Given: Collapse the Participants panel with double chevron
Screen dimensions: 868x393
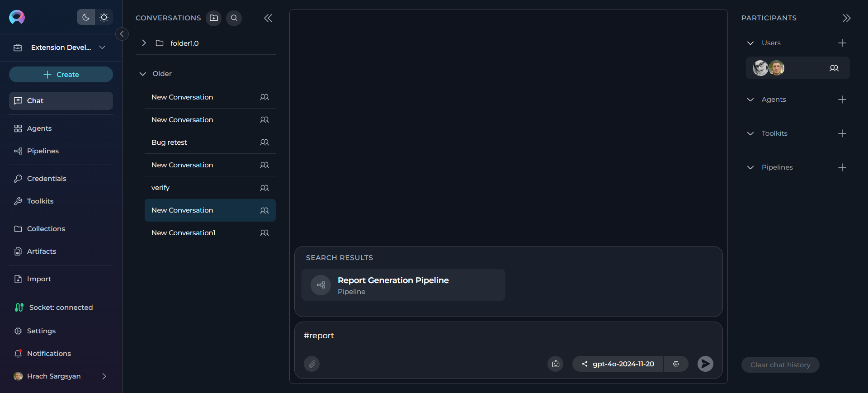Looking at the screenshot, I should click(846, 18).
